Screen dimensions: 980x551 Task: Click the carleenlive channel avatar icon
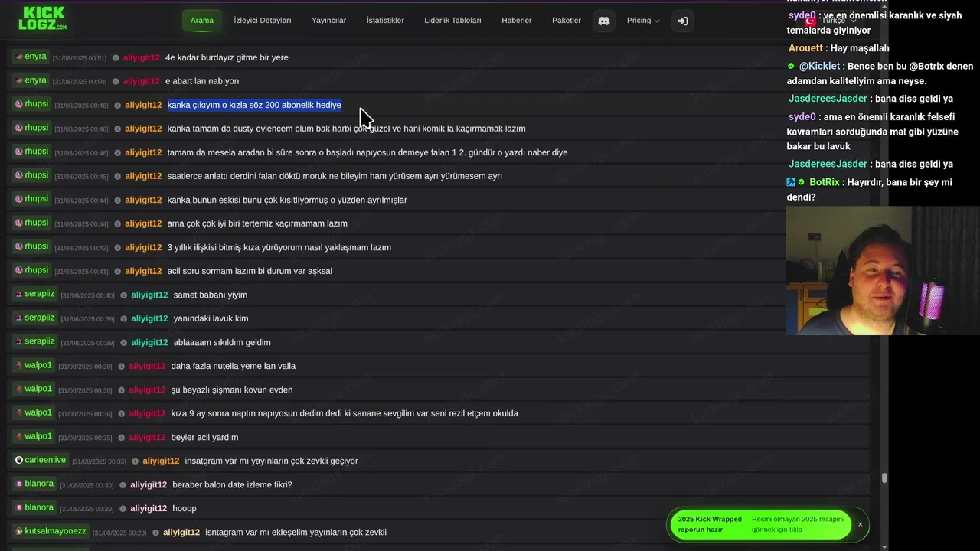[x=19, y=460]
